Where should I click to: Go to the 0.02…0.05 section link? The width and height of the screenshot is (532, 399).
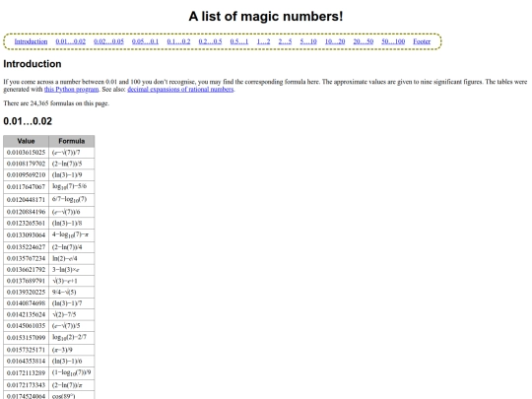(109, 41)
